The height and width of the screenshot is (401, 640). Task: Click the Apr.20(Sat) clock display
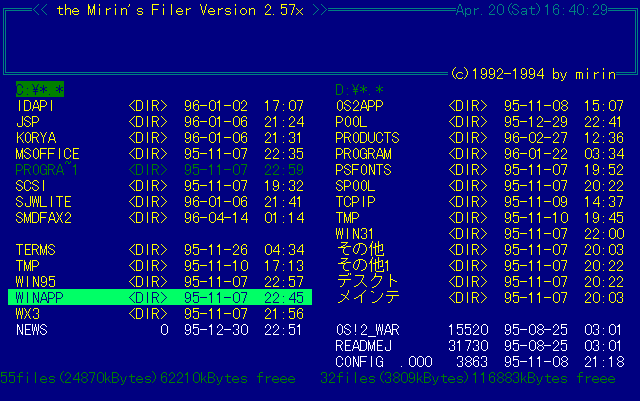532,10
